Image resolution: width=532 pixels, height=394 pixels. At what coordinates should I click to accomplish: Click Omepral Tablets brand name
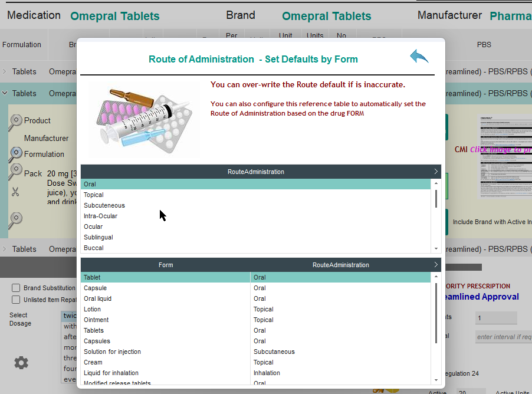click(326, 16)
